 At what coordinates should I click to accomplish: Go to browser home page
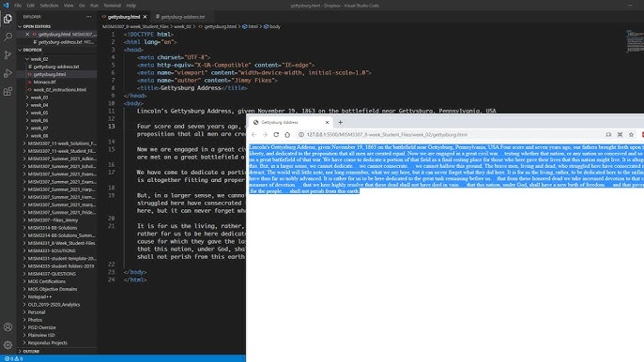point(287,135)
